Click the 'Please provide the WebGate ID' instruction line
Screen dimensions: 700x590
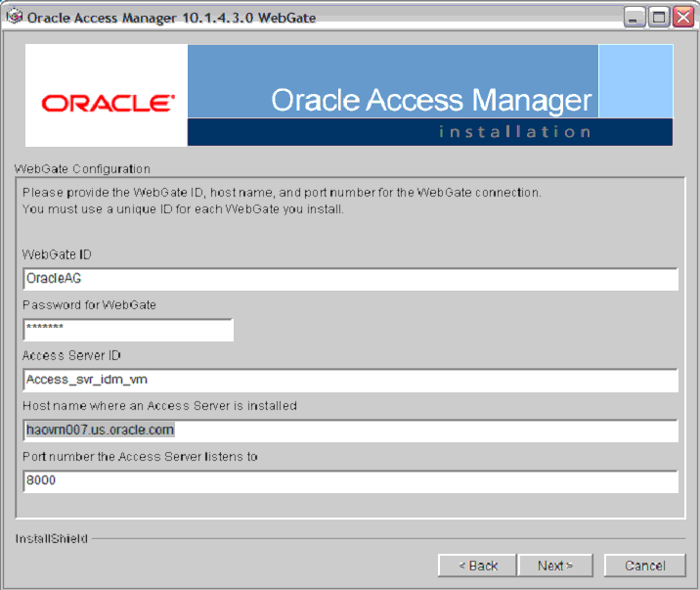pyautogui.click(x=282, y=193)
